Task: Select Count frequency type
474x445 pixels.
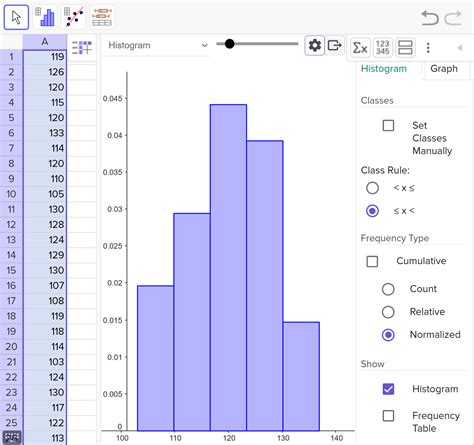Action: click(388, 289)
